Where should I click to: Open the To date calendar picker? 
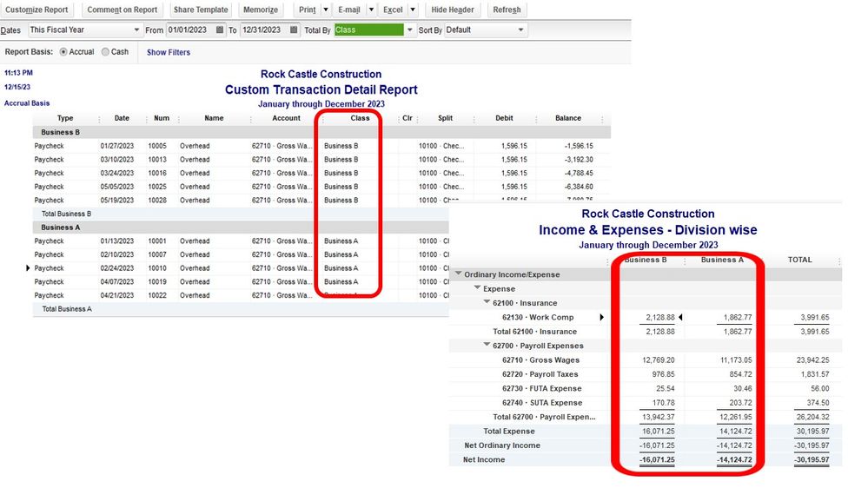click(x=294, y=30)
